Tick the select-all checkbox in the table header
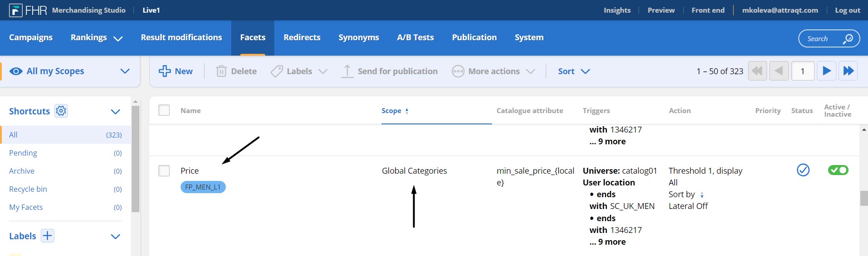 (x=164, y=110)
